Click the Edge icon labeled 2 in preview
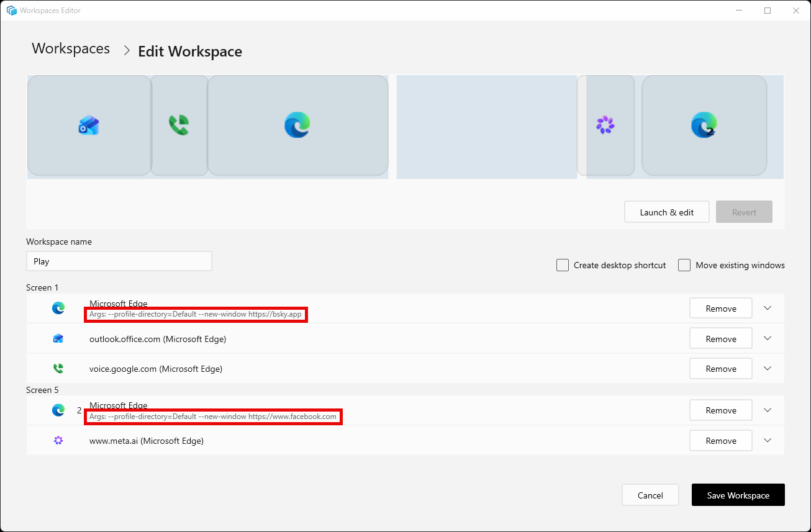 (x=704, y=125)
